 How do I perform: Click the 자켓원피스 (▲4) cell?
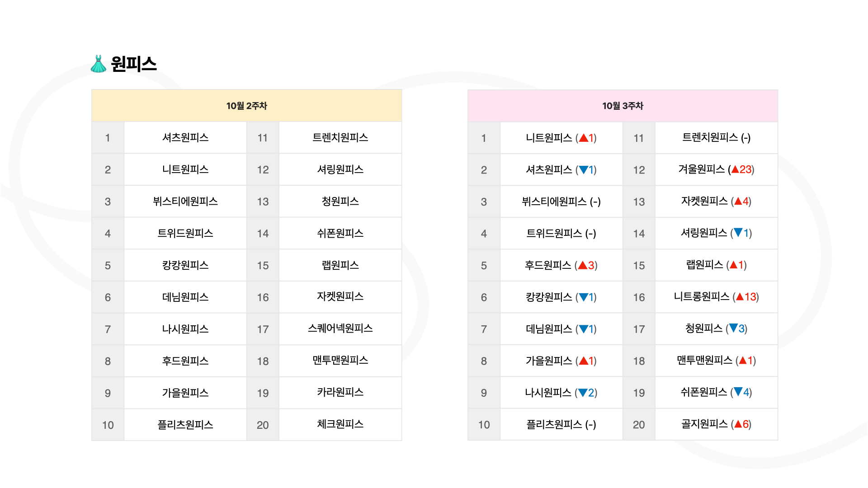(x=717, y=202)
